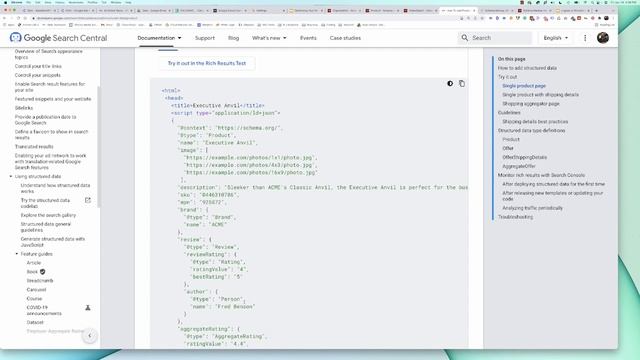Viewport: 640px width, 360px height.
Task: Open the English language selector
Action: 556,38
